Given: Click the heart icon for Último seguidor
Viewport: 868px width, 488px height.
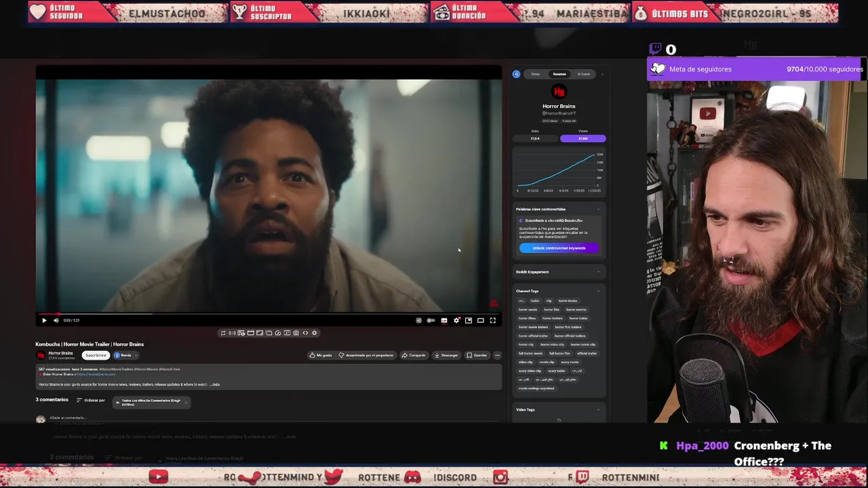Looking at the screenshot, I should pyautogui.click(x=38, y=12).
